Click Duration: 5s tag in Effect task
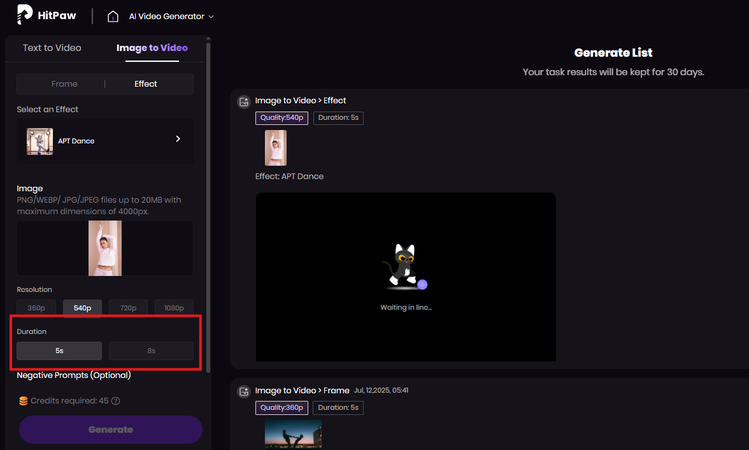 (x=338, y=118)
